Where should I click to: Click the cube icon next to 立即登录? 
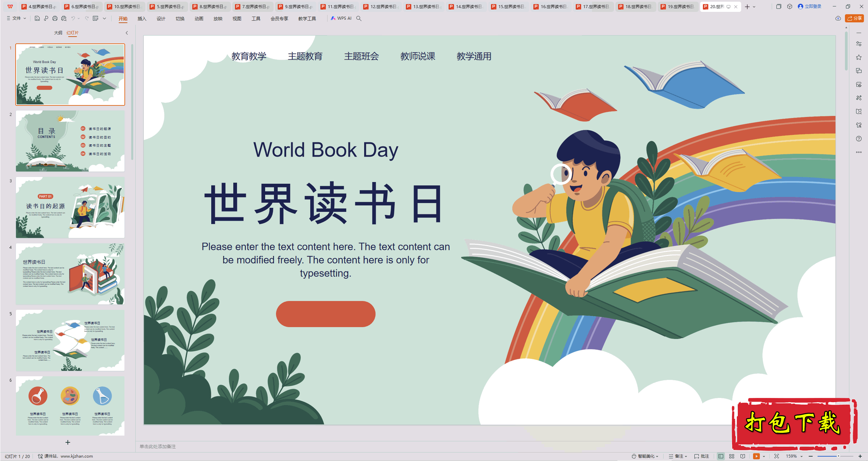790,6
